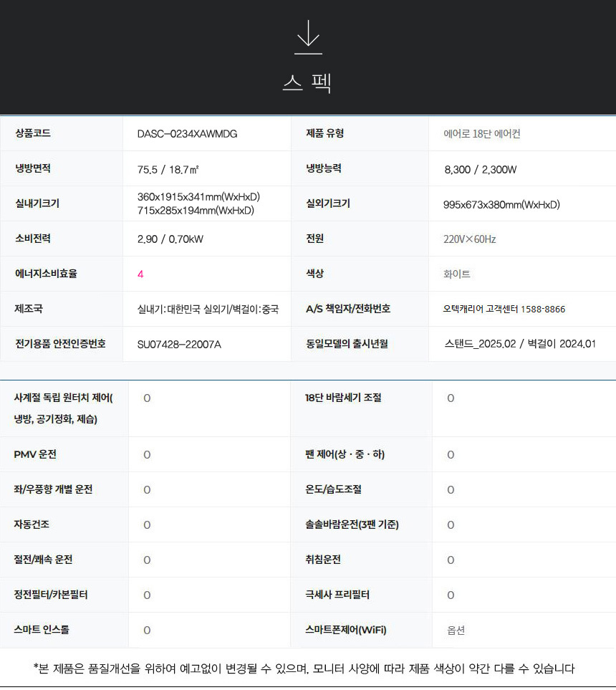Image resolution: width=616 pixels, height=690 pixels.
Task: Click the 색상 value 화이트
Action: (457, 274)
